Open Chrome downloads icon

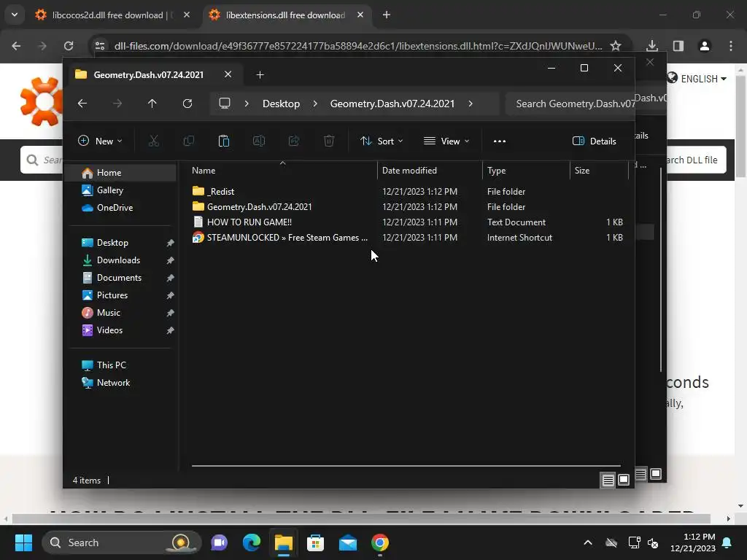click(652, 46)
